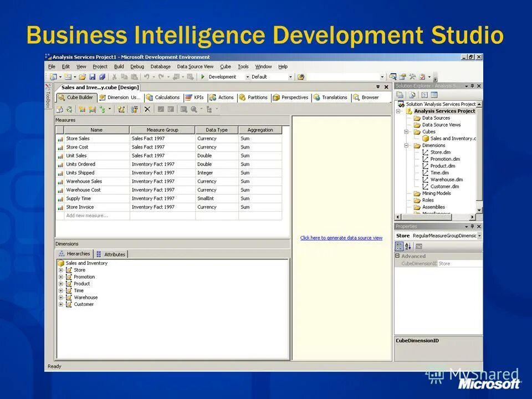The height and width of the screenshot is (399, 532).
Task: Click Solution Explorer horizontal scrollbar right arrow
Action: tap(472, 217)
